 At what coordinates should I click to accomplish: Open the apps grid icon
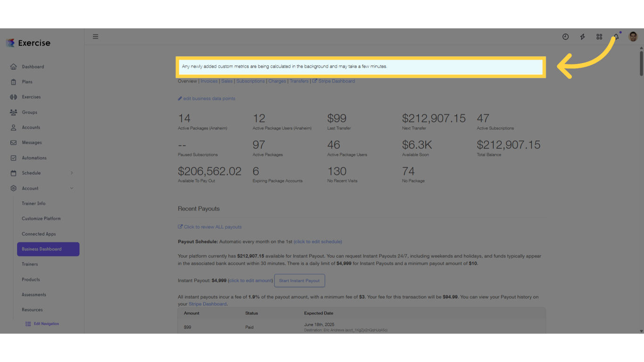click(x=599, y=36)
